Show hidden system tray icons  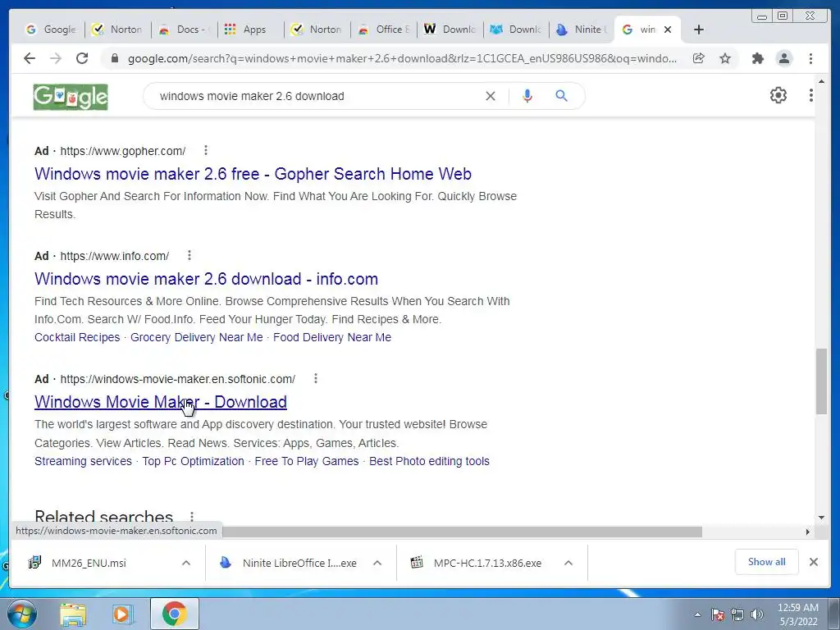click(x=697, y=614)
